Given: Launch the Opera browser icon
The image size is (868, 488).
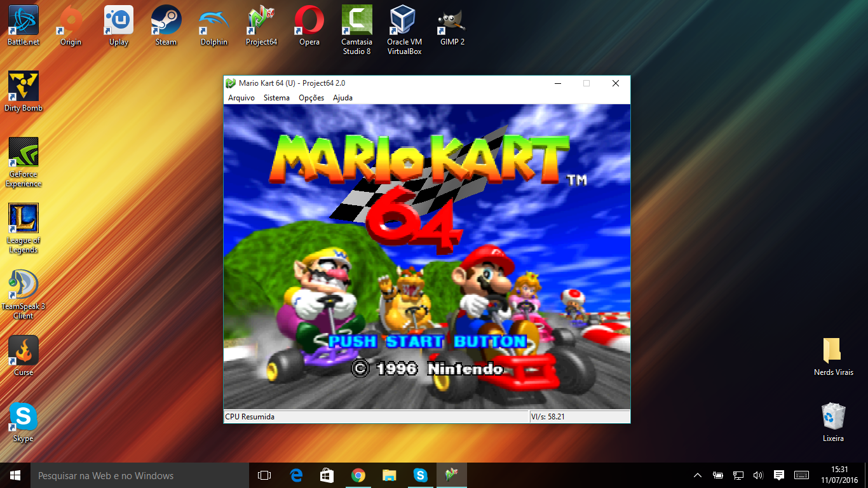Looking at the screenshot, I should [x=309, y=19].
